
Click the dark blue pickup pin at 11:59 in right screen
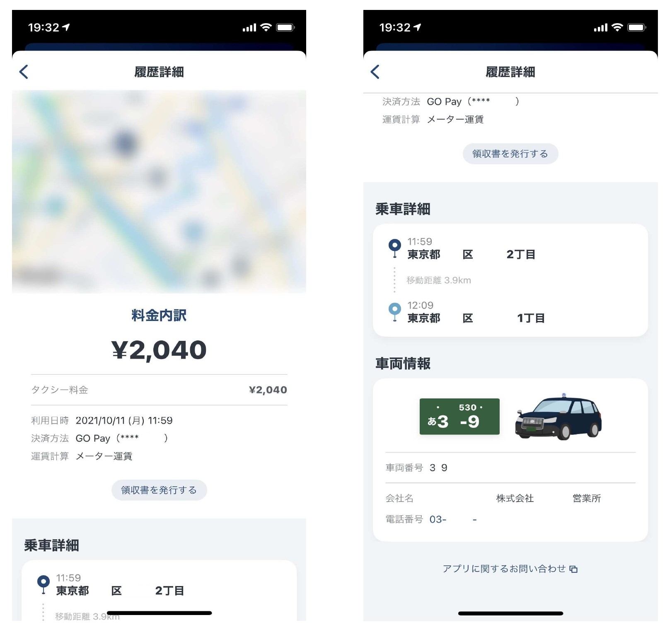[394, 248]
